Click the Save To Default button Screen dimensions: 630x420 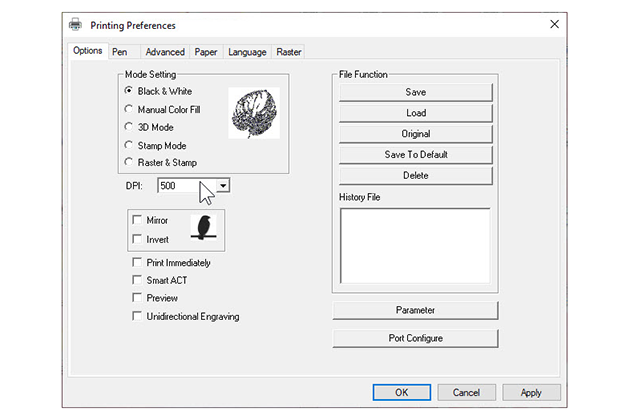pos(416,154)
